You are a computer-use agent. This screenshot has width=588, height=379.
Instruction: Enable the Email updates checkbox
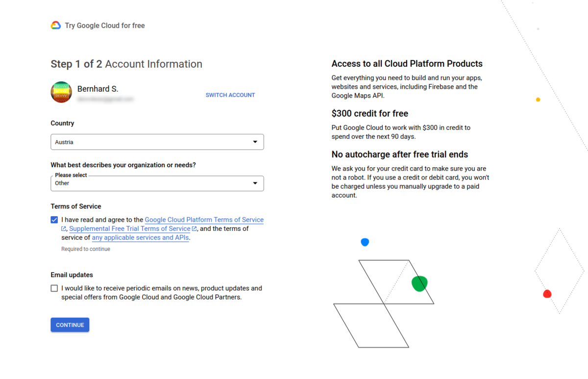[x=54, y=288]
